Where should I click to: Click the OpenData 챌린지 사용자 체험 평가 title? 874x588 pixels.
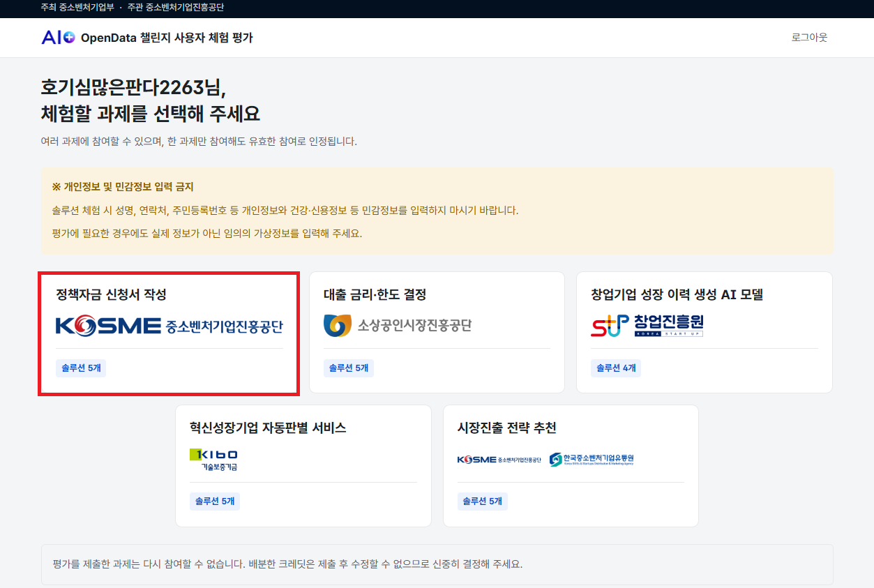[167, 38]
